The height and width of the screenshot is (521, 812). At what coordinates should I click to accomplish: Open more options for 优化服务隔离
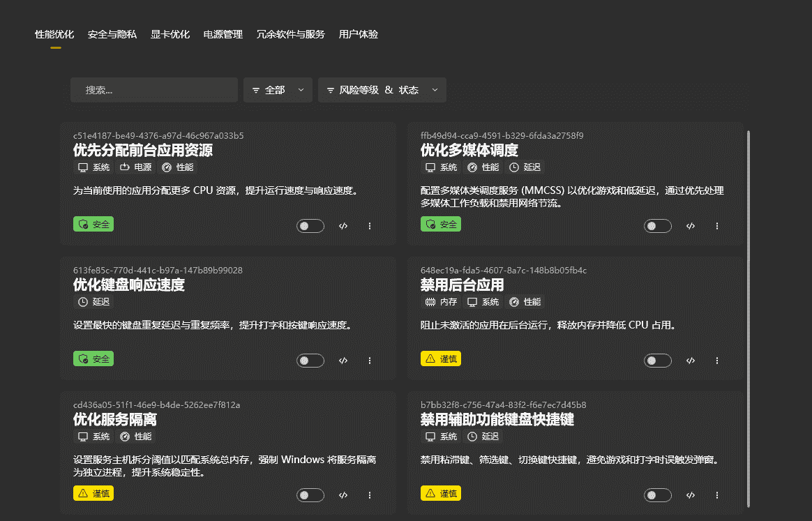tap(370, 495)
